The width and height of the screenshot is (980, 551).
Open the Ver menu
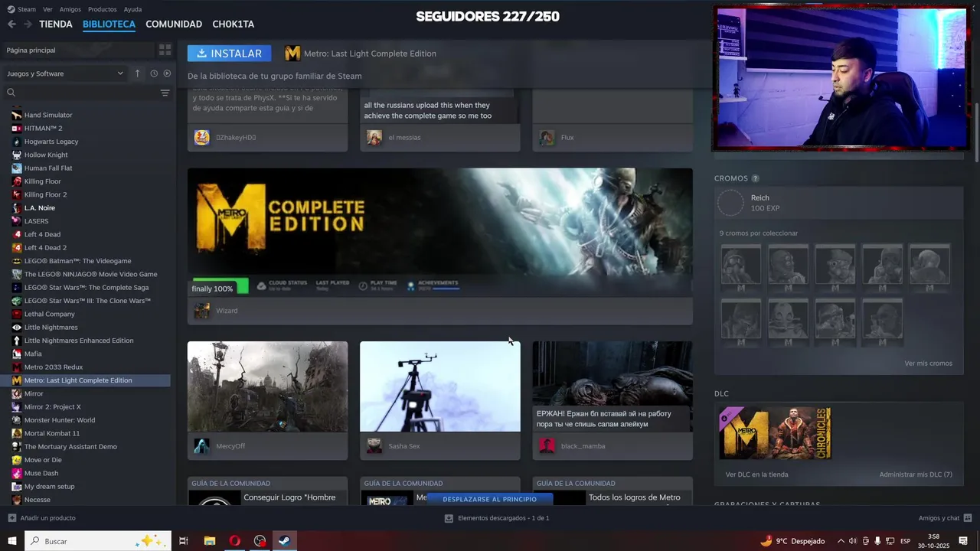[47, 9]
